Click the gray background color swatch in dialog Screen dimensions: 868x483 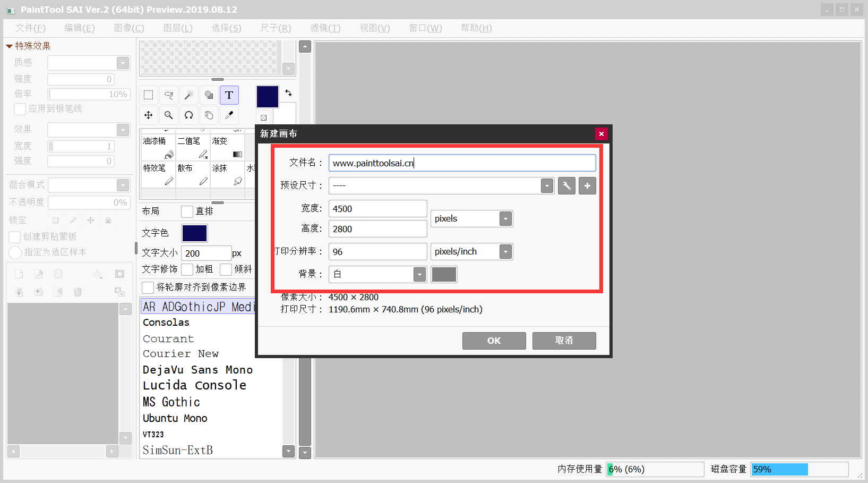pos(444,274)
